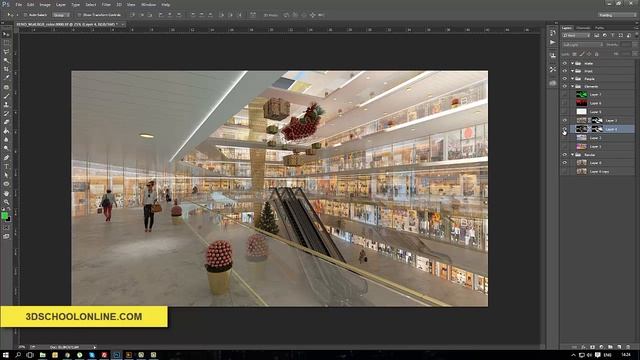Open the Clone Source panel stamp icon
The image size is (640, 360).
pyautogui.click(x=553, y=56)
